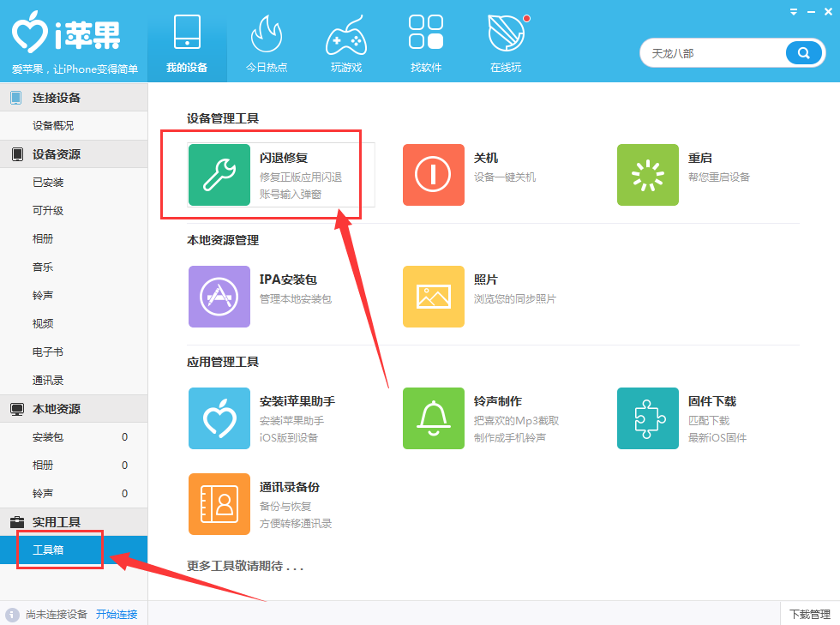Viewport: 840px width, 625px height.
Task: Click the 开始连接 connect link
Action: (x=116, y=614)
